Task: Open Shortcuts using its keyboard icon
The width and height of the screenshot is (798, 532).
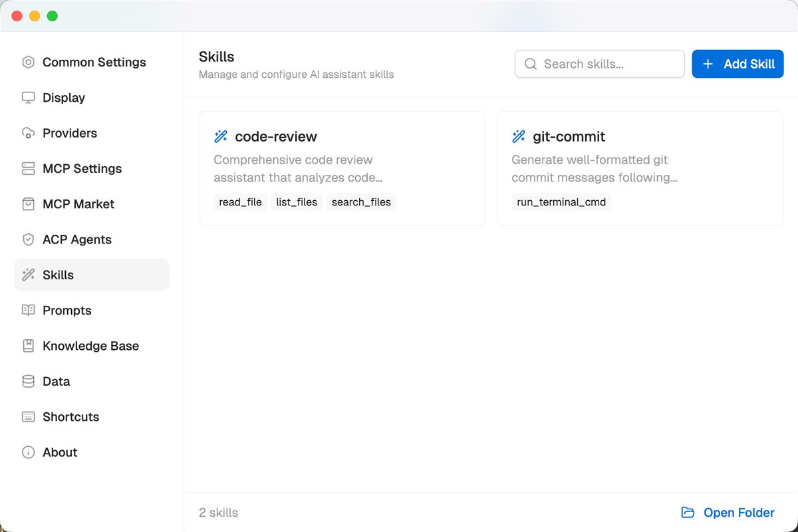Action: (27, 417)
